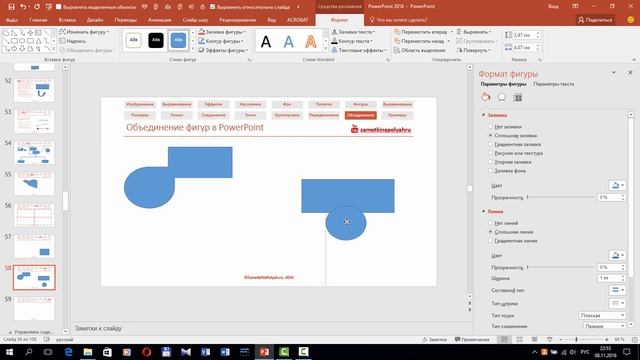This screenshot has width=640, height=360.
Task: Open the 'Составной тип' line dropdown
Action: click(617, 290)
